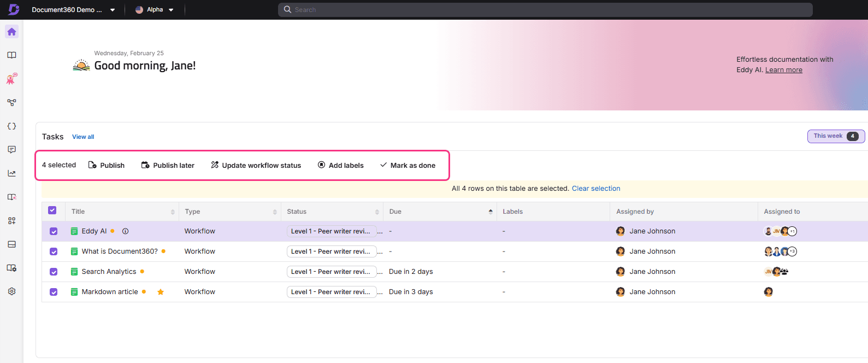Toggle the select-all checkbox in table header
The height and width of the screenshot is (363, 868).
[x=52, y=210]
